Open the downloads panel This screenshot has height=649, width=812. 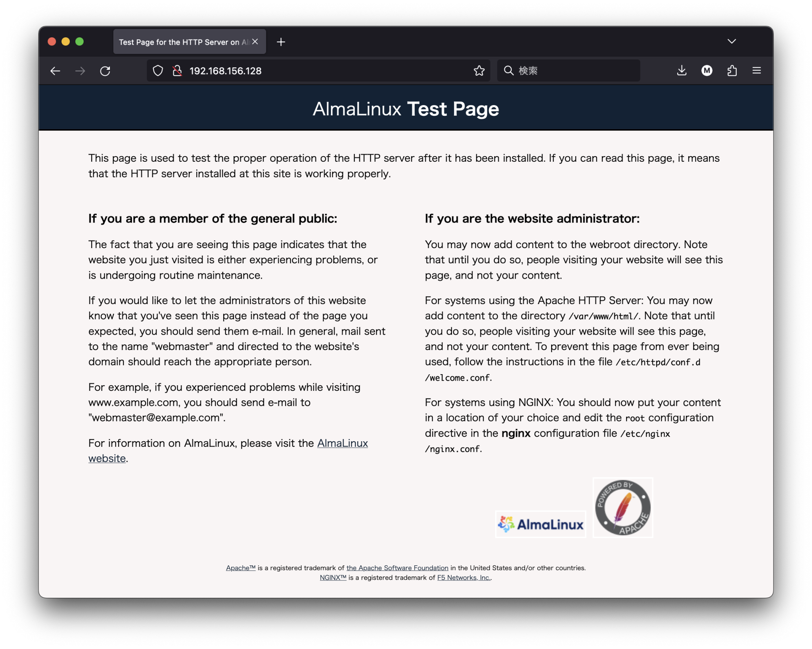click(x=682, y=71)
